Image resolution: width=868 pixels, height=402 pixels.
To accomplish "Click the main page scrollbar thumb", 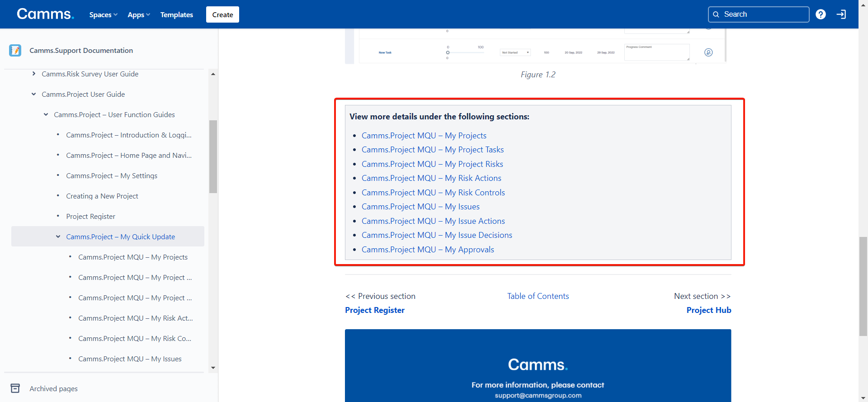I will 863,286.
